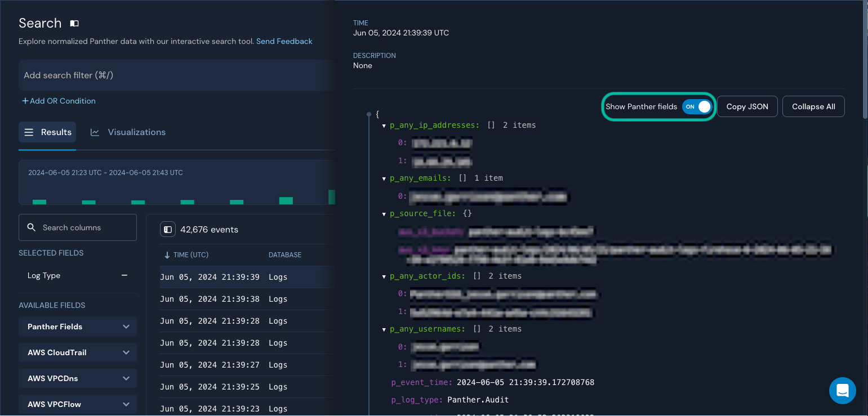Open the Send Feedback link
868x416 pixels.
(x=284, y=41)
